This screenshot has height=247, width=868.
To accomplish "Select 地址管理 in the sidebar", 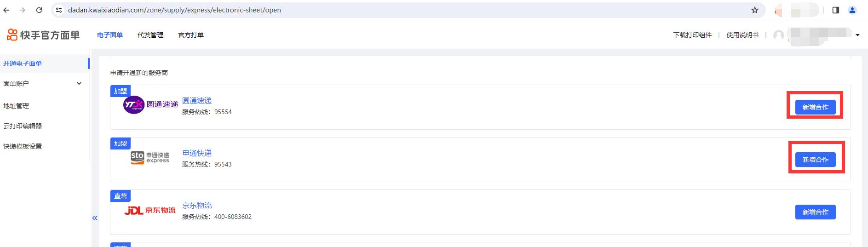I will pyautogui.click(x=16, y=106).
